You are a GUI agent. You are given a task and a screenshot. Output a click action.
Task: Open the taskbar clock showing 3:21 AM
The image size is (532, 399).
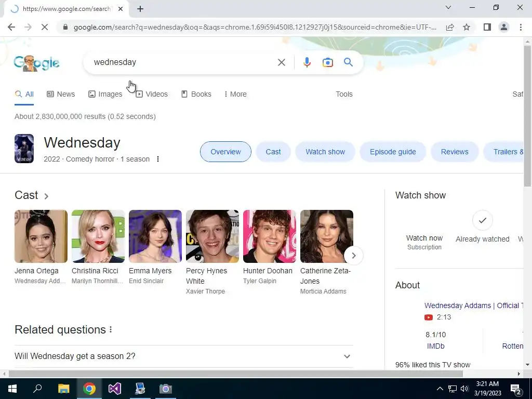point(487,389)
